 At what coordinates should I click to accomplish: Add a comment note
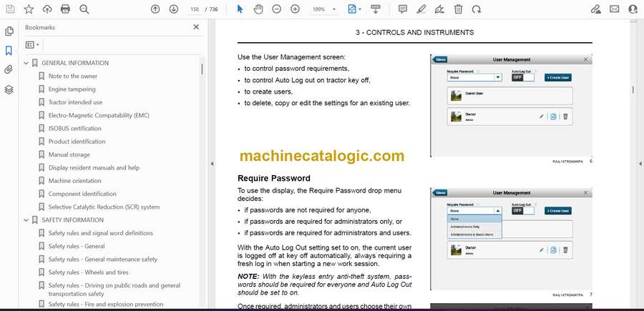(x=403, y=9)
